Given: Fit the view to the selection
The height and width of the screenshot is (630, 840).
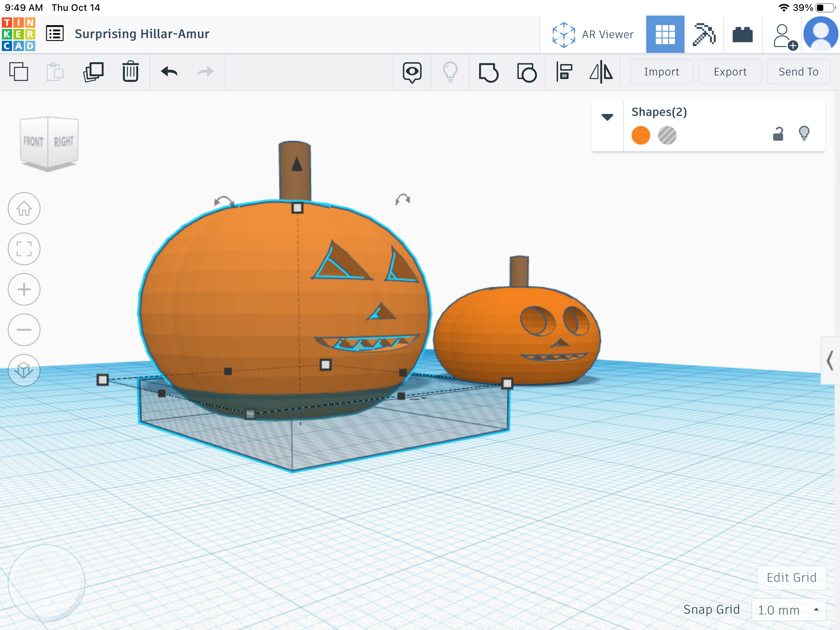Looking at the screenshot, I should pyautogui.click(x=24, y=249).
